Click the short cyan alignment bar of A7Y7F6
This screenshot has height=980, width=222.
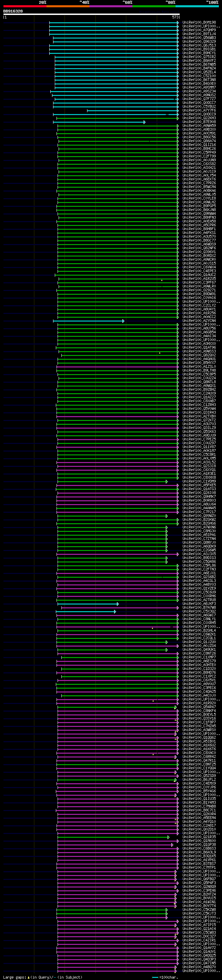pos(133,111)
